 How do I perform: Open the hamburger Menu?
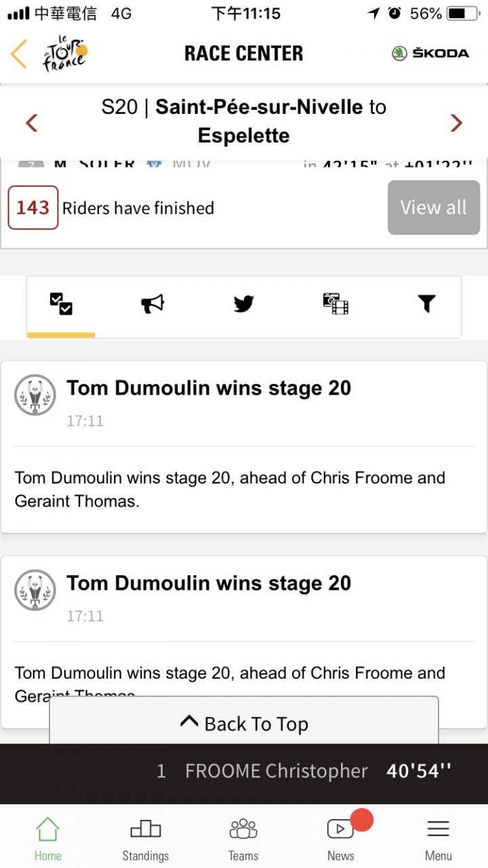coord(439,838)
